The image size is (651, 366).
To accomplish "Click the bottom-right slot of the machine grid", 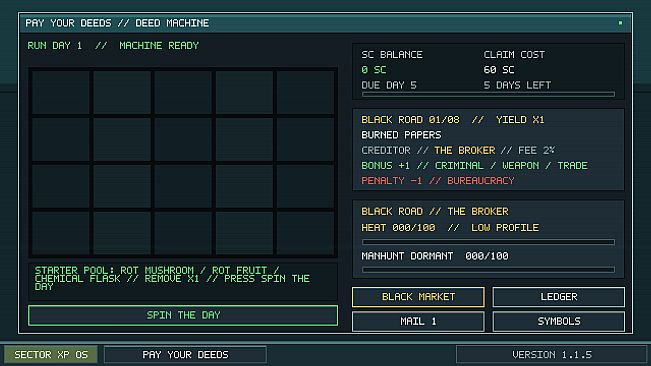I will (305, 233).
